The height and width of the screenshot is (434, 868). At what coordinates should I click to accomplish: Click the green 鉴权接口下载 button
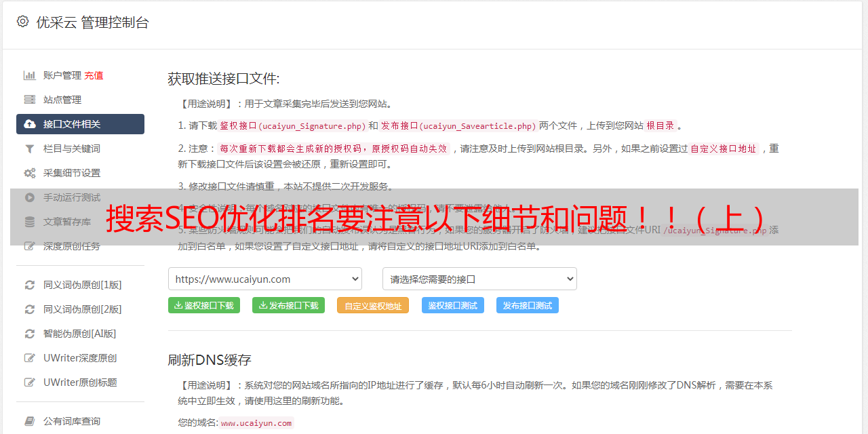[x=204, y=305]
